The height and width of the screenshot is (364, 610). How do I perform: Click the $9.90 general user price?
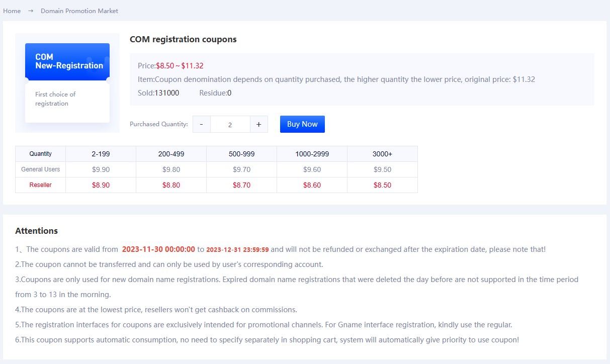coord(101,169)
